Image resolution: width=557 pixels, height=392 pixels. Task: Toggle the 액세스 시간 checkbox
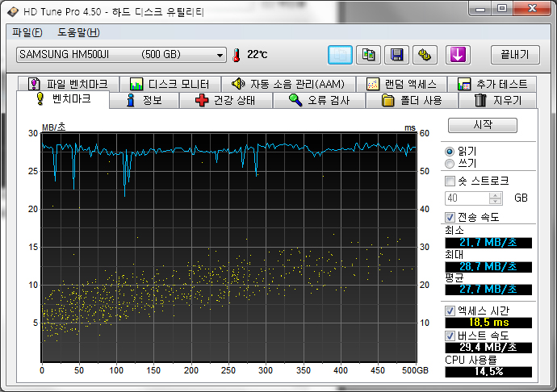click(x=450, y=311)
